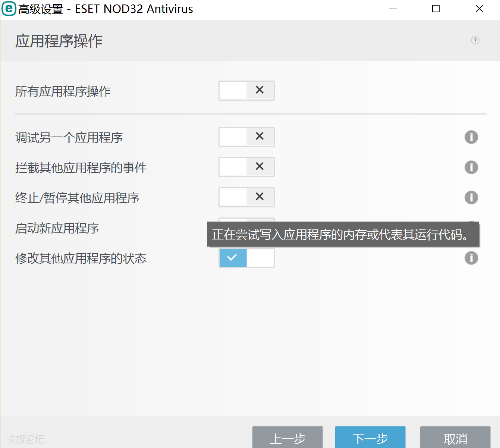The width and height of the screenshot is (500, 448).
Task: Click the 修改其他应用程序的状态 label
Action: click(81, 258)
